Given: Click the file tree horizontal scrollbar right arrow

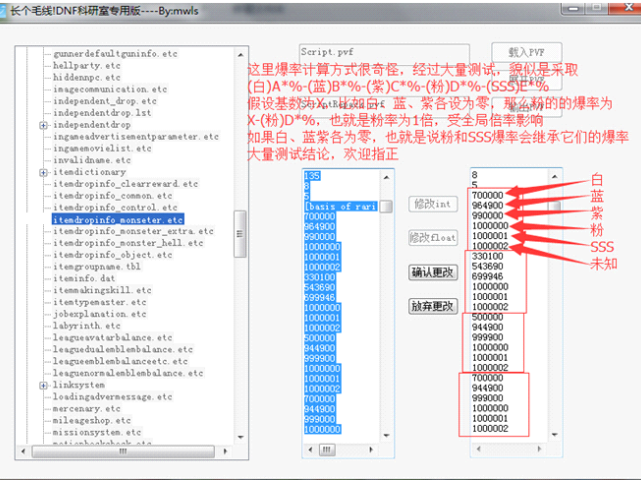Looking at the screenshot, I should click(225, 450).
